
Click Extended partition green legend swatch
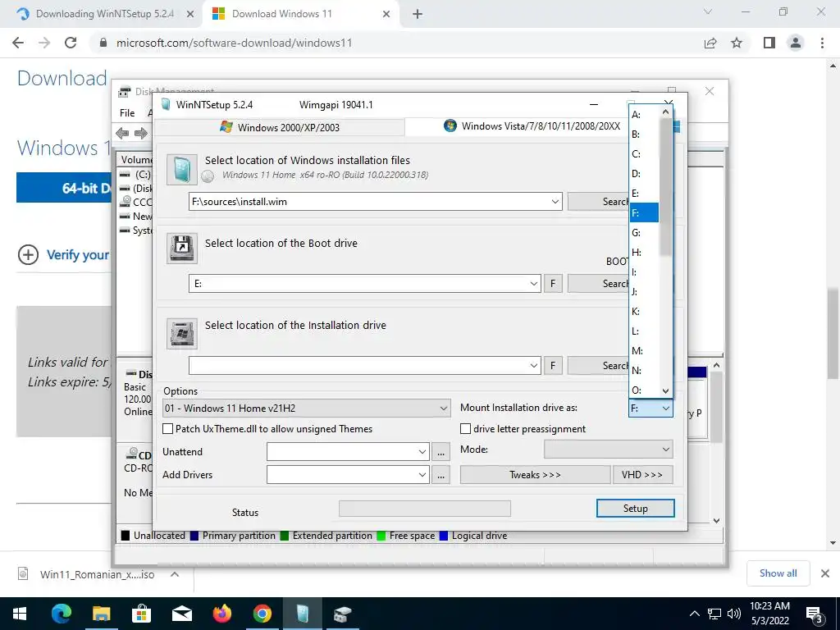(285, 536)
